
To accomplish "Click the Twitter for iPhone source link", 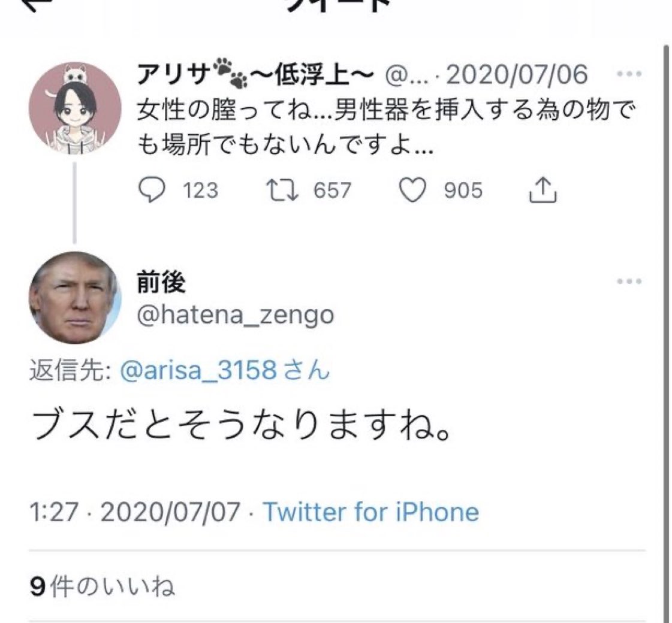I will click(371, 512).
